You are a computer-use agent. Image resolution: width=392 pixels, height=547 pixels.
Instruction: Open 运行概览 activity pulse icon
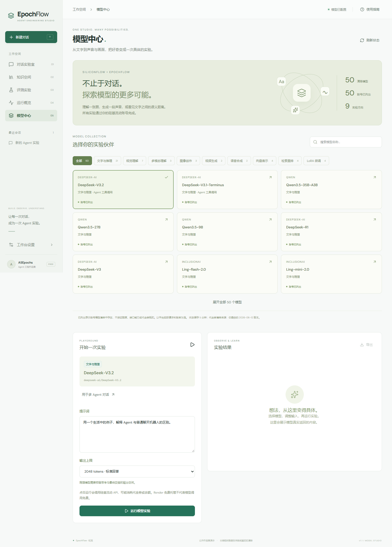pos(11,103)
